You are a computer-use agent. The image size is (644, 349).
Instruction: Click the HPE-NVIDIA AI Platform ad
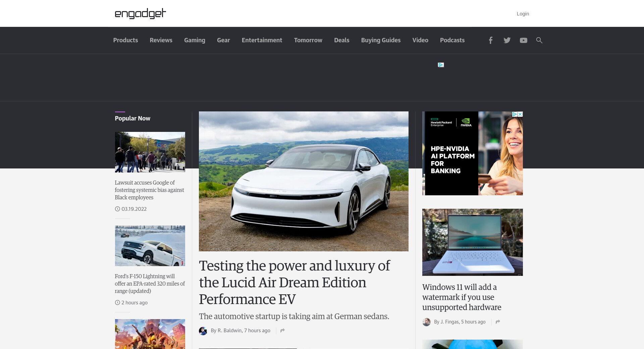tap(473, 153)
